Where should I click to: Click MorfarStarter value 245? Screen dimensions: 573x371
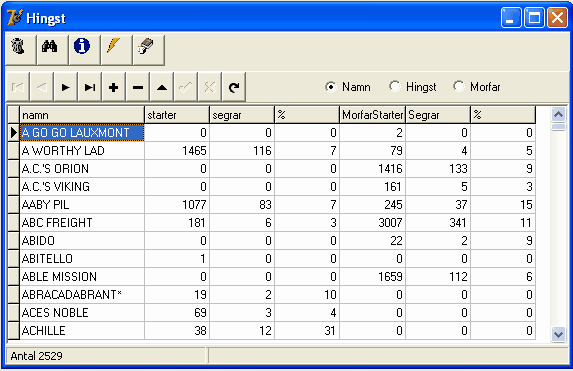tap(393, 205)
